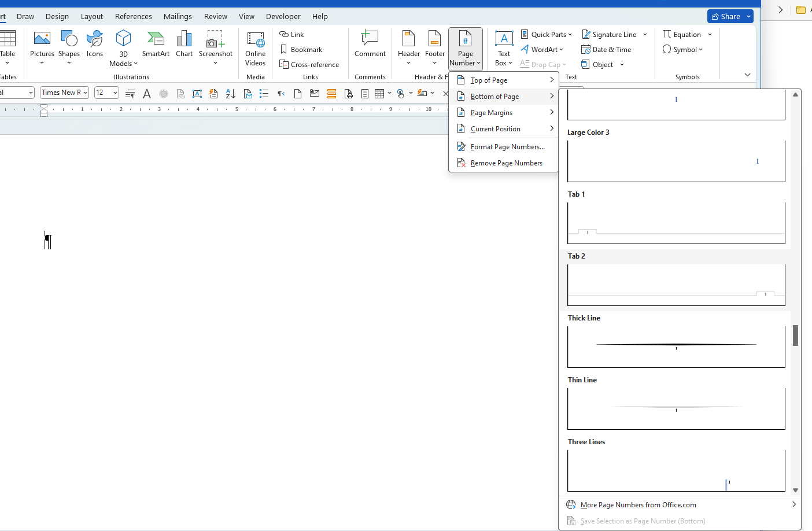812x531 pixels.
Task: Insert a Chart
Action: click(x=184, y=44)
